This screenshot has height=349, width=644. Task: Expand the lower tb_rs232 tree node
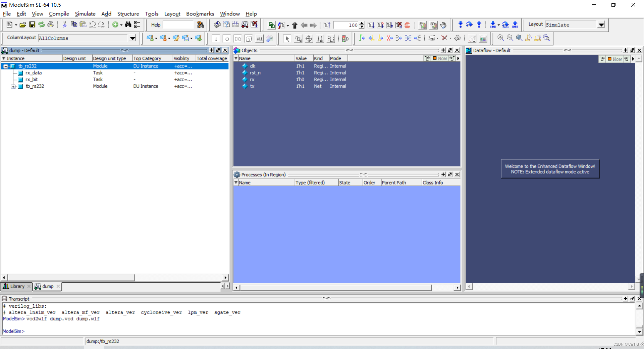point(13,87)
